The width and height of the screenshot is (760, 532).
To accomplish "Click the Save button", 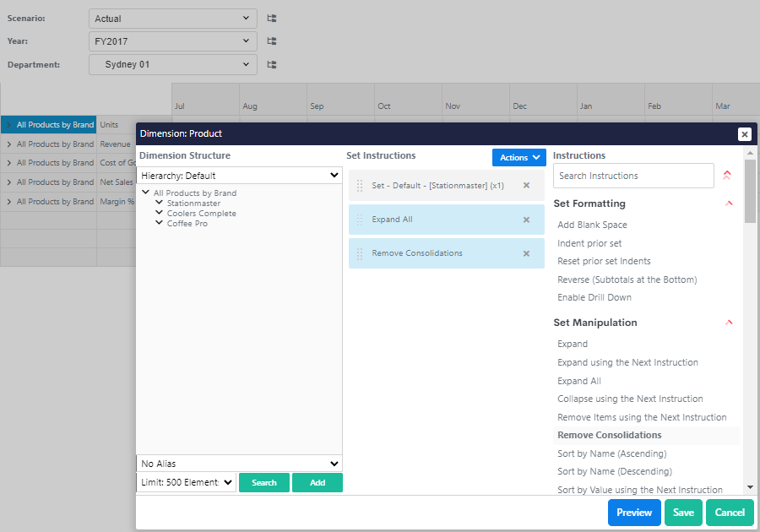I will click(683, 513).
